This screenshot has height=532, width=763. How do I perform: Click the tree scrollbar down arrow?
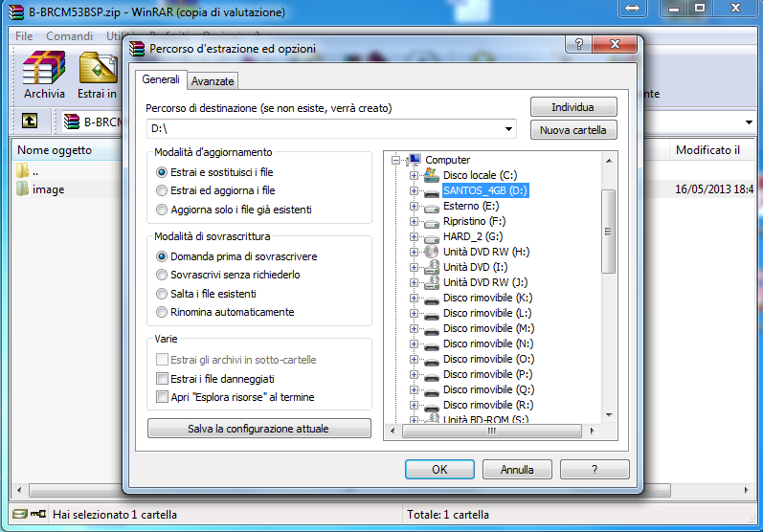(x=609, y=415)
